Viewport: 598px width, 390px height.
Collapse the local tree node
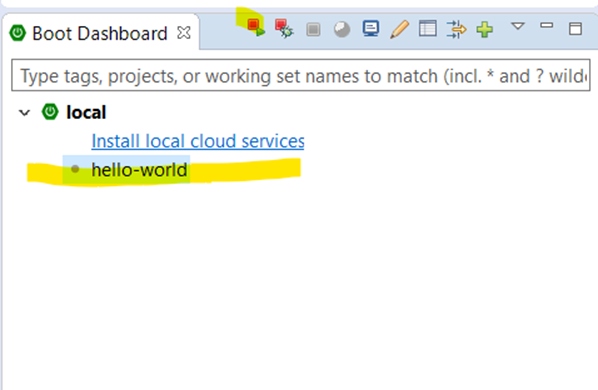[24, 113]
